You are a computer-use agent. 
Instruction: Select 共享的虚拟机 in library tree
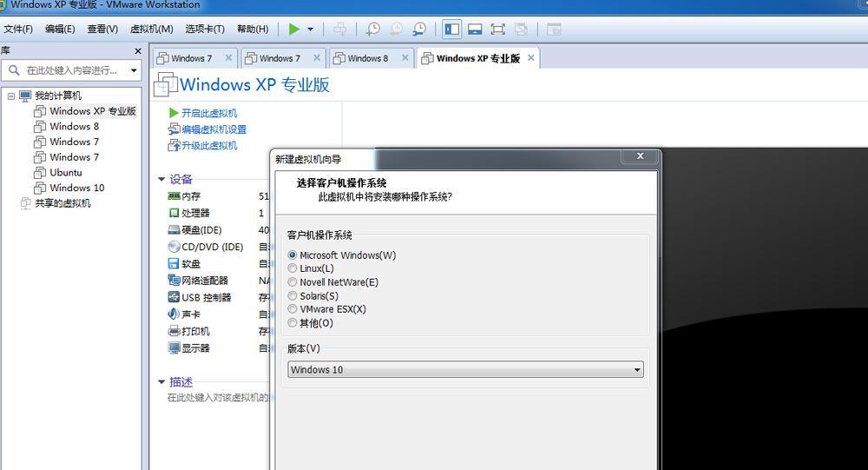[56, 203]
